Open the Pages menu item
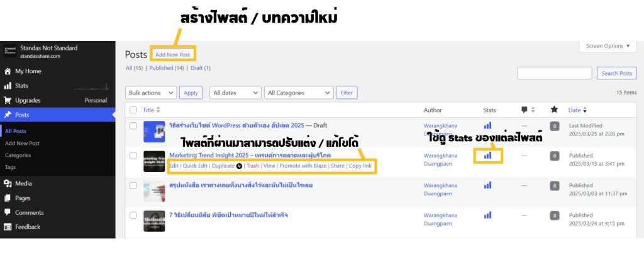Screen dimensions: 644x264 (23, 198)
